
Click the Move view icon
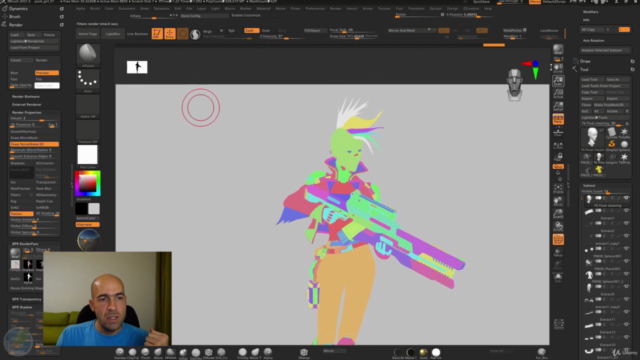click(x=558, y=201)
